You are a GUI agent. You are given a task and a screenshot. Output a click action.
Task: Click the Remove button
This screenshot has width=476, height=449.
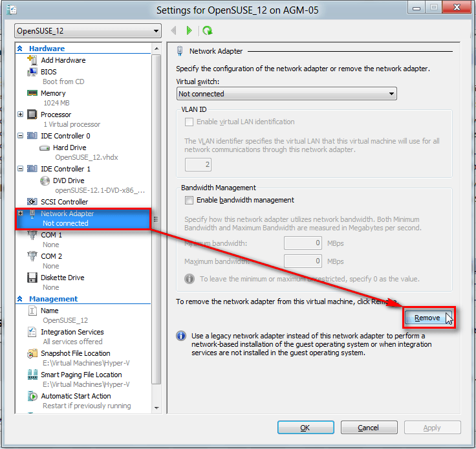[x=427, y=318]
